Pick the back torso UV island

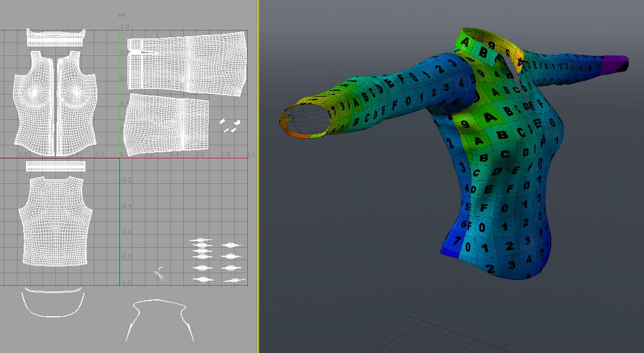55,221
